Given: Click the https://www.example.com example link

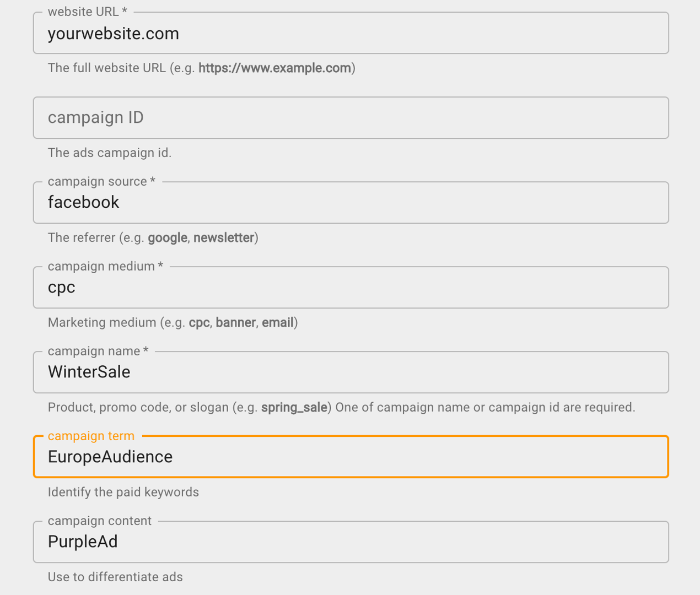Looking at the screenshot, I should [x=274, y=68].
